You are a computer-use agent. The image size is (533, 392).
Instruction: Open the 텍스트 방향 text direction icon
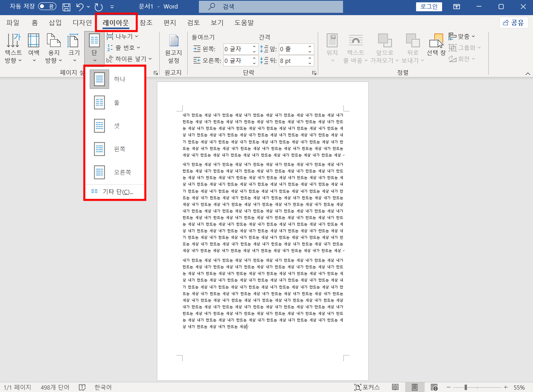pyautogui.click(x=13, y=48)
